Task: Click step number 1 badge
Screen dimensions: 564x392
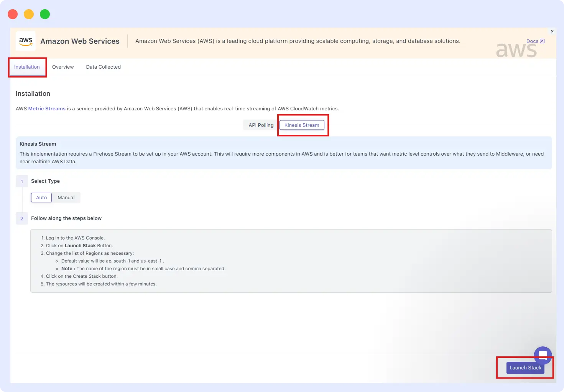Action: 22,181
